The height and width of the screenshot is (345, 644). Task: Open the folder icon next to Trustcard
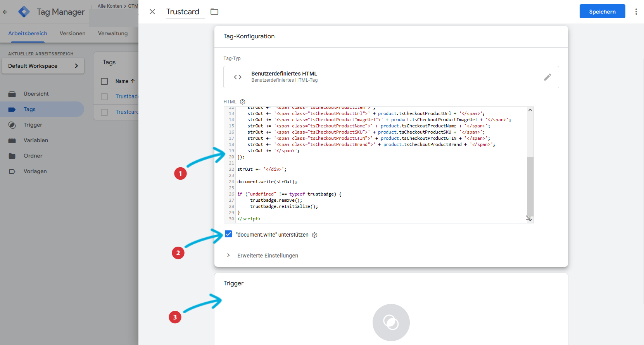[214, 12]
